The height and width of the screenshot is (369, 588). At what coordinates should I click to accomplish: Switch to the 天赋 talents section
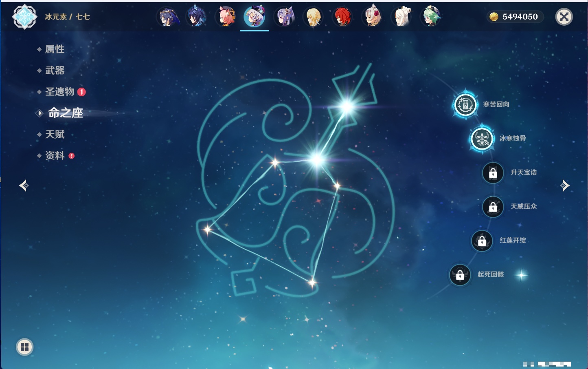point(55,134)
